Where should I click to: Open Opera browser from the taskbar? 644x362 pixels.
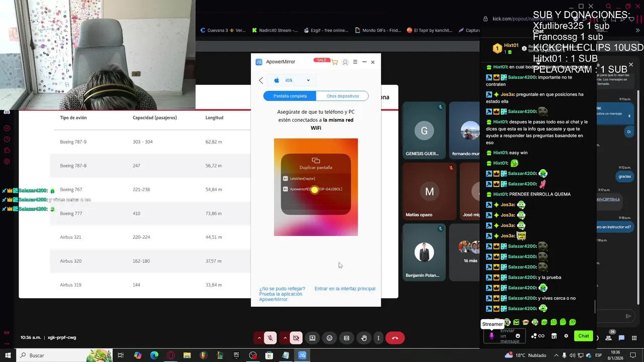click(x=171, y=355)
